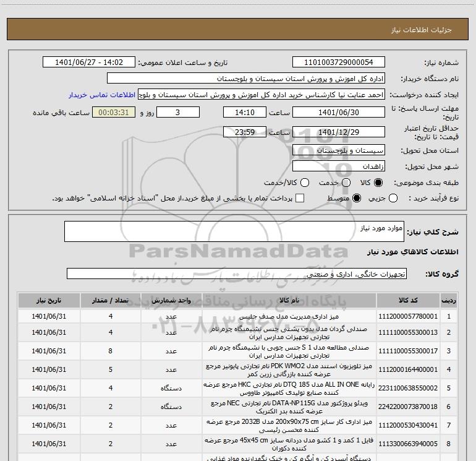Click the اطلاعات کالاهای مورد نیاز section heading

(412, 252)
